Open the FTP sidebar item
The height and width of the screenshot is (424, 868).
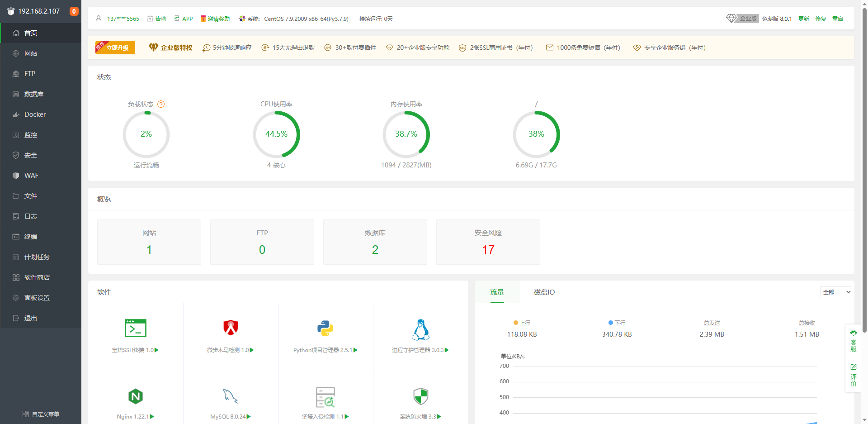[41, 74]
